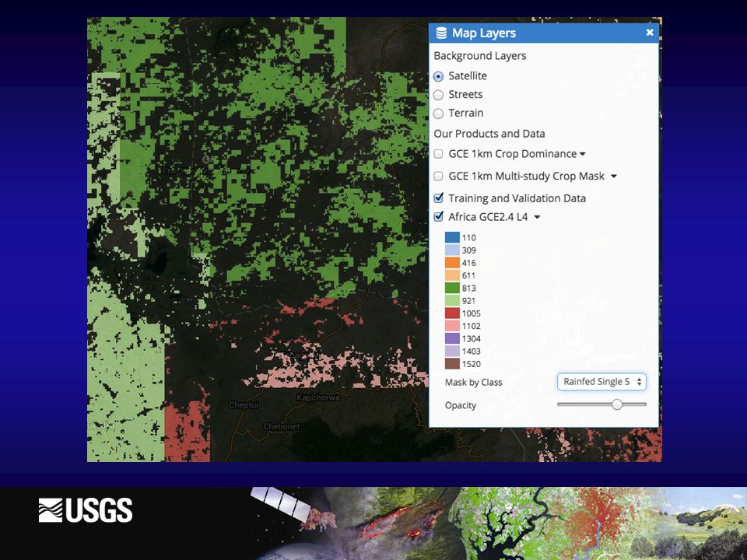Click the Map Layers stack icon
This screenshot has width=747, height=560.
[442, 33]
